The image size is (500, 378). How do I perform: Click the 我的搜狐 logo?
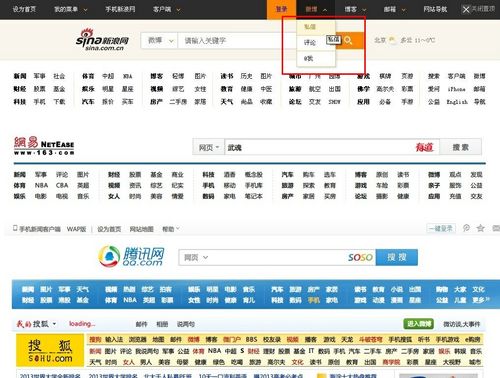[x=33, y=324]
